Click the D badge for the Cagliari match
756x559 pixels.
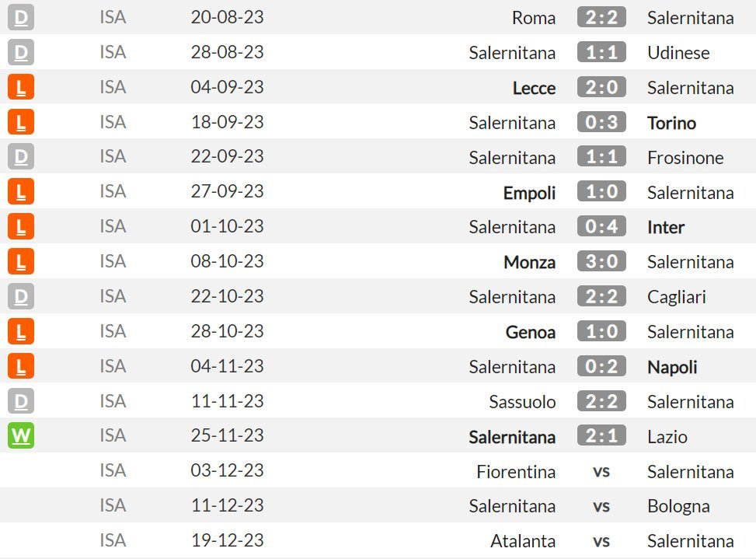tap(21, 296)
